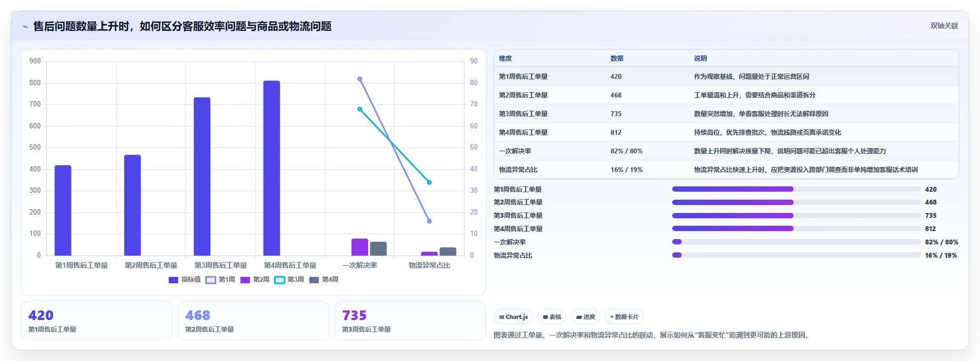Click the x-axis label 物流异常占比

click(429, 265)
